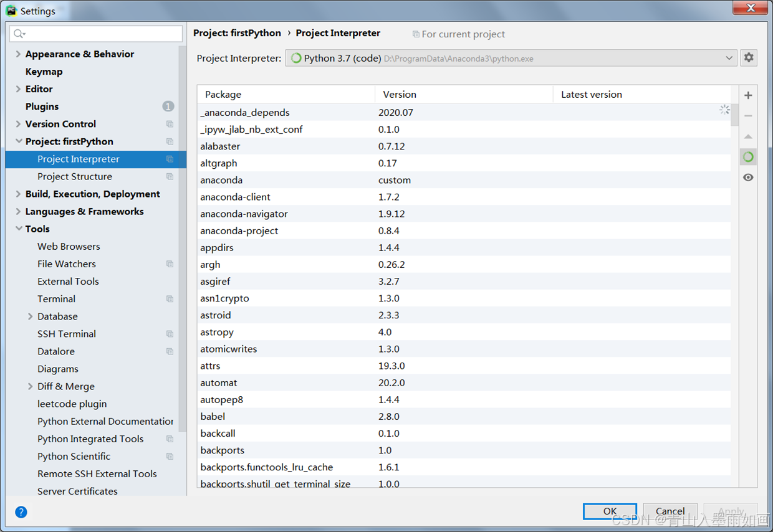The width and height of the screenshot is (773, 532).
Task: Select the _anaconda_depends package row
Action: coord(464,113)
